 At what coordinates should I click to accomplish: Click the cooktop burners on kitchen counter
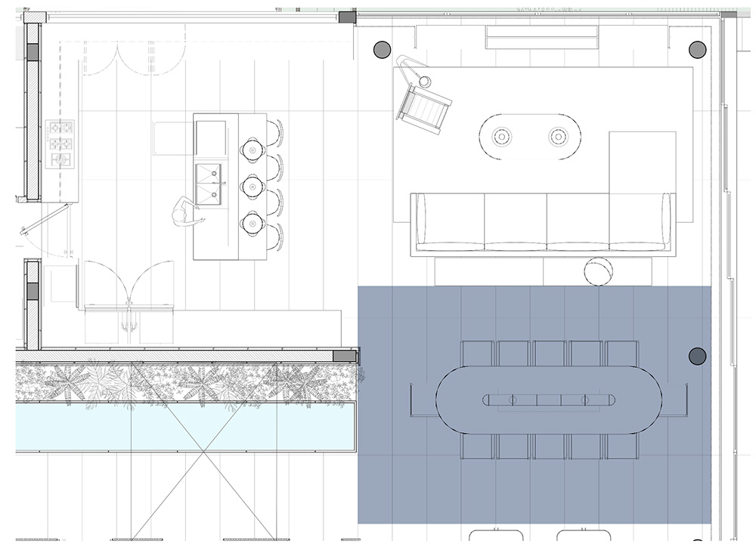pos(60,143)
